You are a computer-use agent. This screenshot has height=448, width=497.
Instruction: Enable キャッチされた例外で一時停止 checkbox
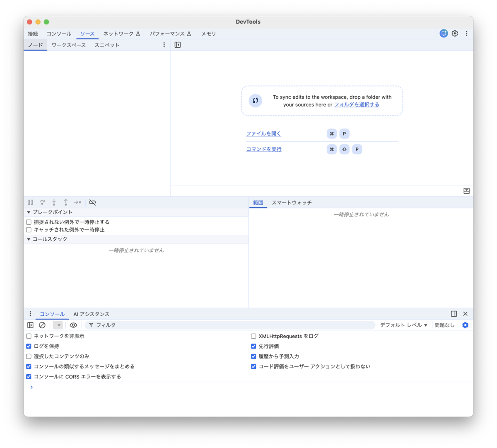[29, 230]
